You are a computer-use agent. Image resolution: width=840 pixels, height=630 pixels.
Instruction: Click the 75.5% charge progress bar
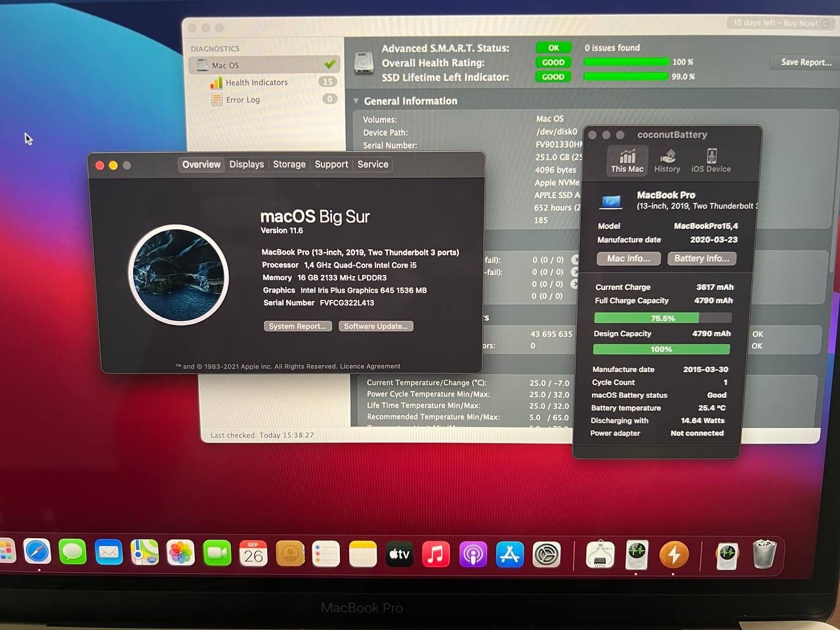pyautogui.click(x=662, y=318)
